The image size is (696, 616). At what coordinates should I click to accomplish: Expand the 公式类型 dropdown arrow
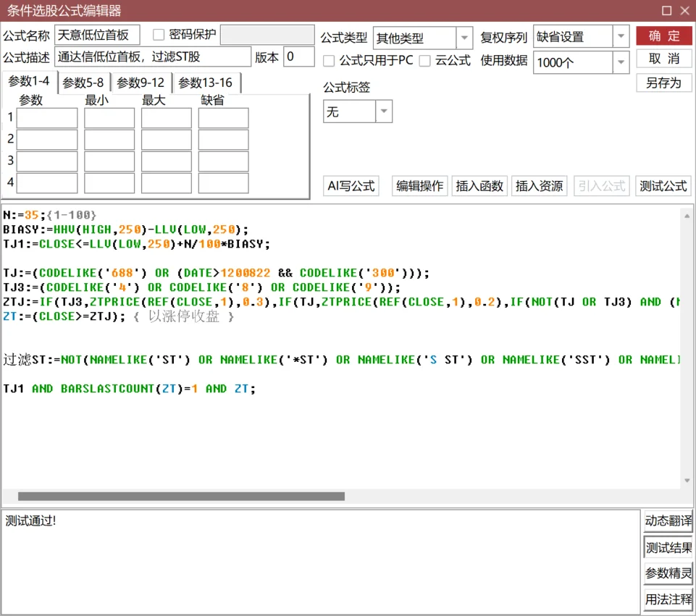pos(464,38)
